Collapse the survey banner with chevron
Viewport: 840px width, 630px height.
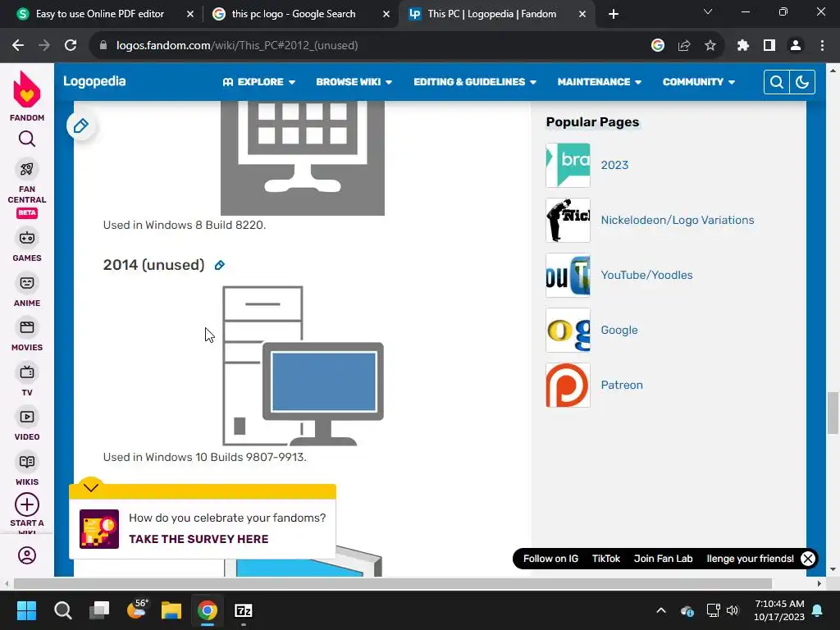91,487
